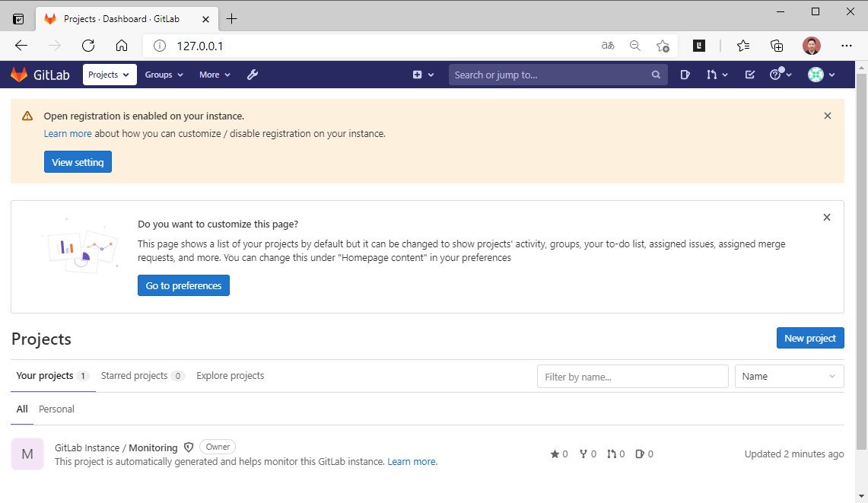Click the Monitoring project avatar thumbnail

[x=27, y=454]
